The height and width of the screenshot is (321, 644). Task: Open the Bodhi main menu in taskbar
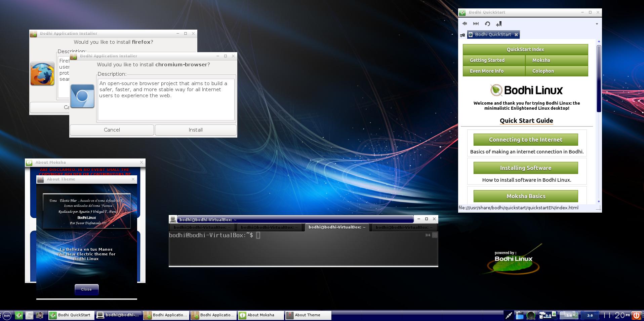(x=7, y=315)
